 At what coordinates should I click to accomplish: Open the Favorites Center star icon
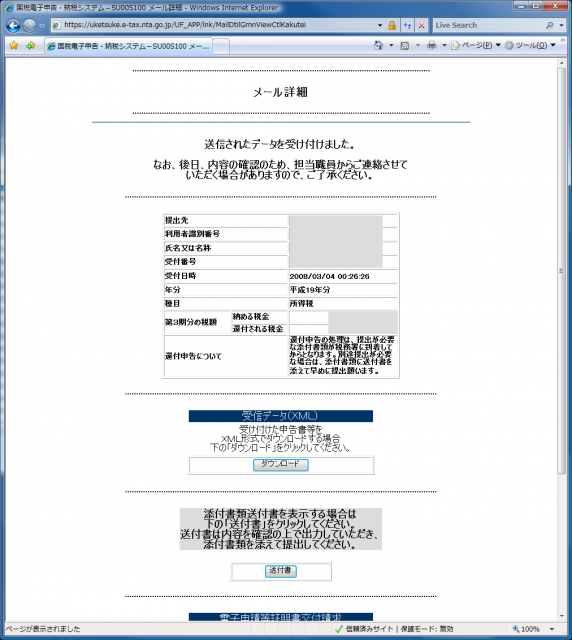click(x=14, y=46)
